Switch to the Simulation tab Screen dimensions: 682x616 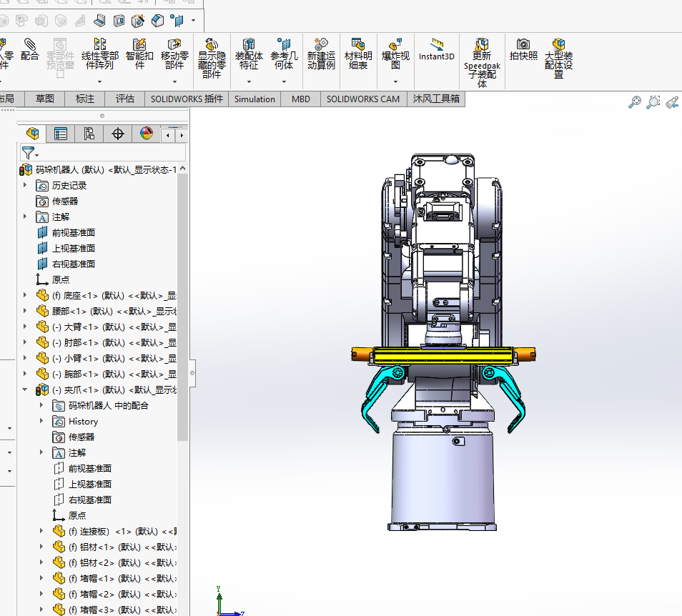[x=254, y=99]
